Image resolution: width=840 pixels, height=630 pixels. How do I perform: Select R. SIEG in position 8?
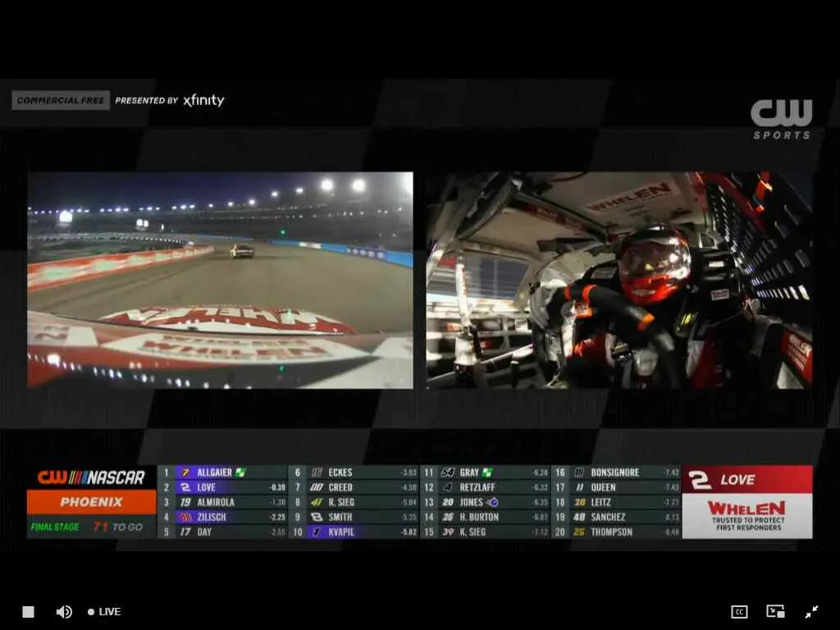[354, 503]
